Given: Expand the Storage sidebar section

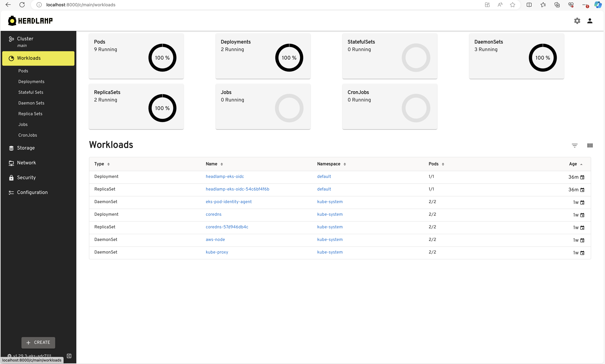Looking at the screenshot, I should pos(26,148).
